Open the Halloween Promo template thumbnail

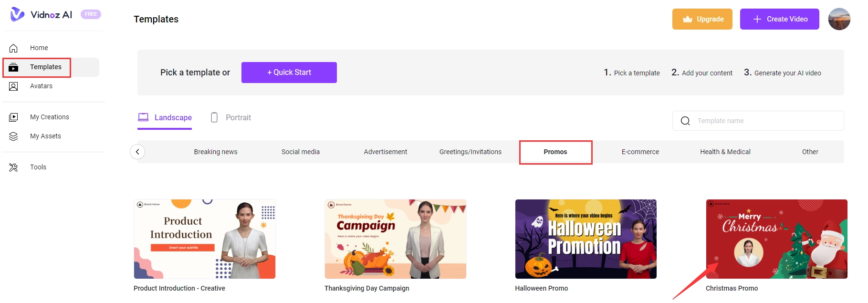pyautogui.click(x=586, y=239)
